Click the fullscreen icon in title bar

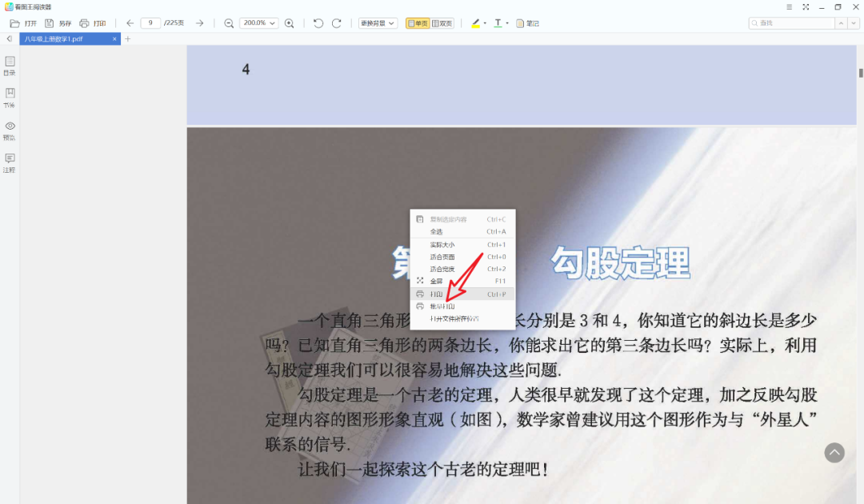click(x=806, y=6)
